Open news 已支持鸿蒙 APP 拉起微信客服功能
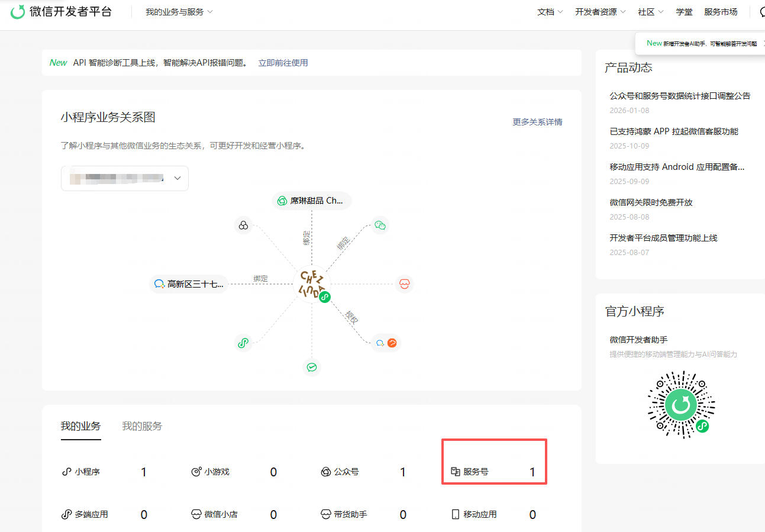 coord(674,131)
